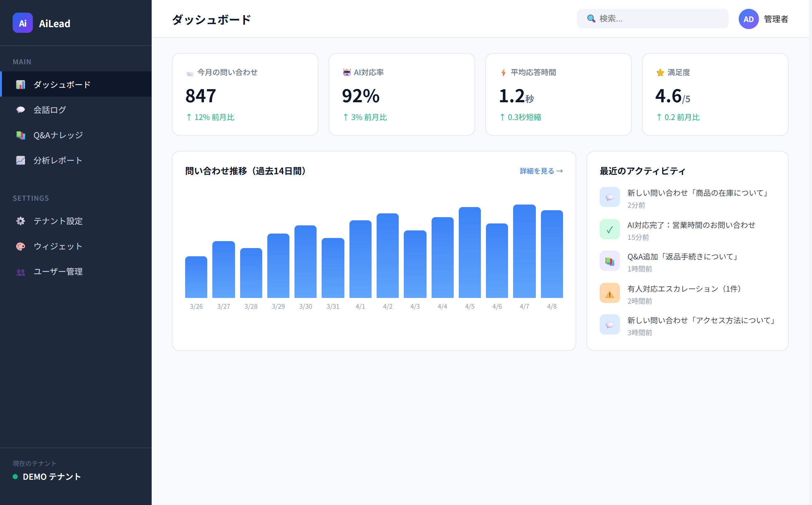Image resolution: width=812 pixels, height=505 pixels.
Task: Click the green DEMO テナント status dot
Action: coord(15,477)
